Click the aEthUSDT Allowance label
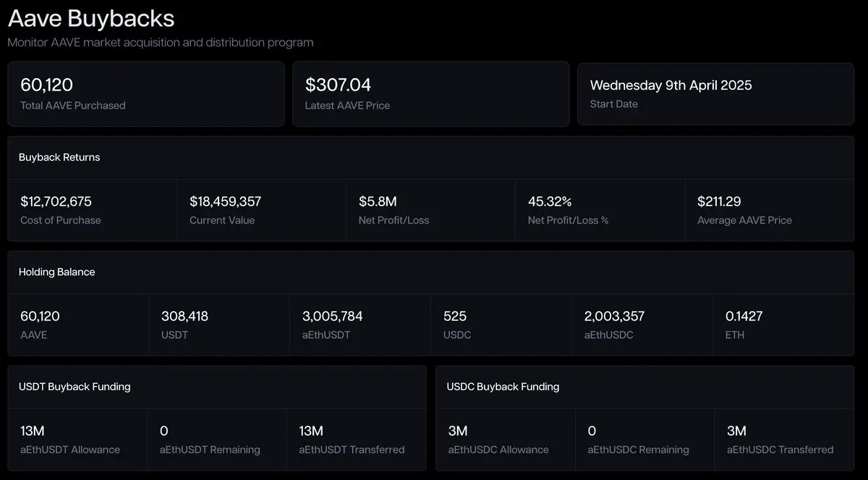 click(70, 450)
